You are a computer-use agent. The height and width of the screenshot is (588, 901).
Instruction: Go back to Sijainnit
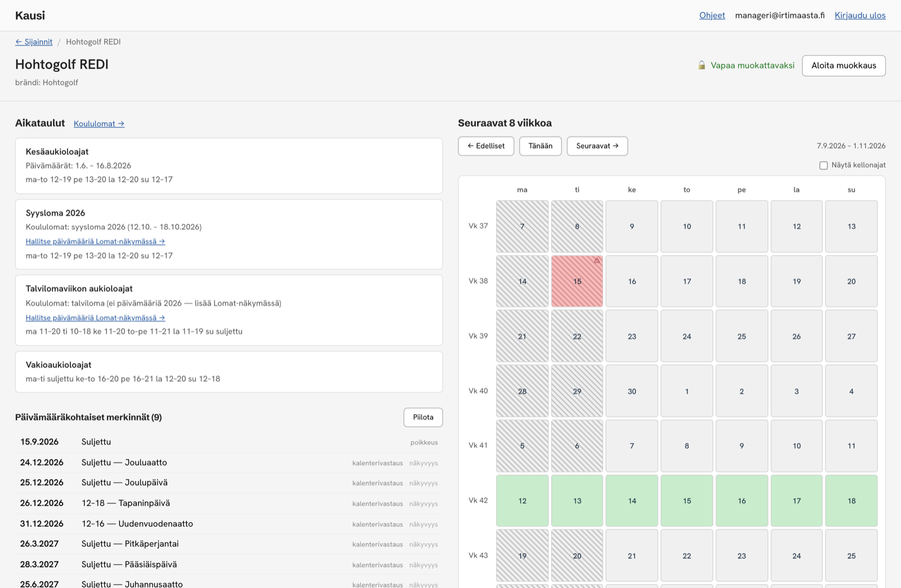pyautogui.click(x=34, y=42)
